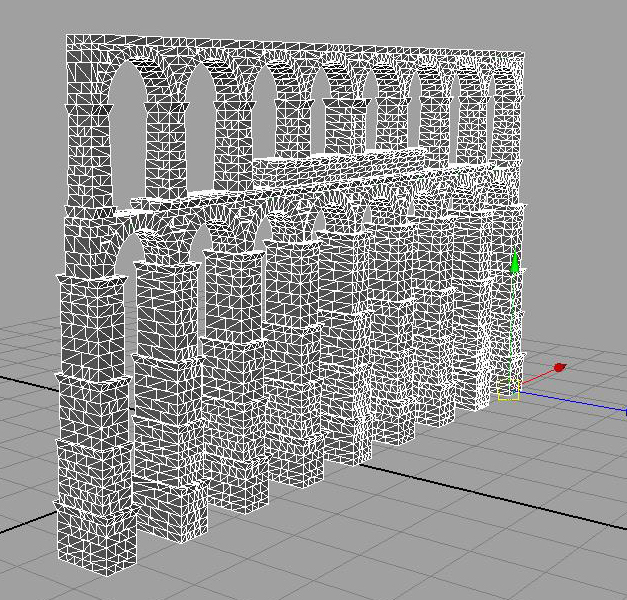Grab the blue Z-axis line of the gizmo
Viewport: 627px width, 600px height.
click(x=570, y=400)
